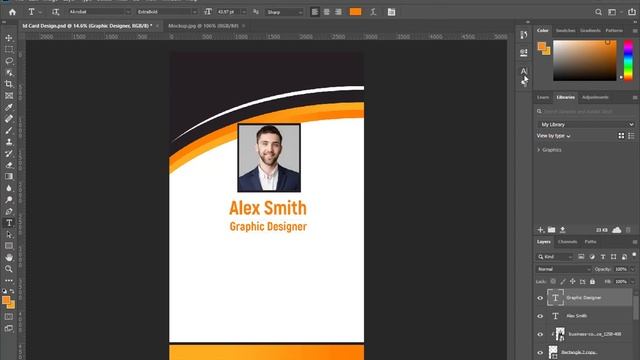The width and height of the screenshot is (640, 360).
Task: Toggle text orientation in options bar
Action: 56,12
